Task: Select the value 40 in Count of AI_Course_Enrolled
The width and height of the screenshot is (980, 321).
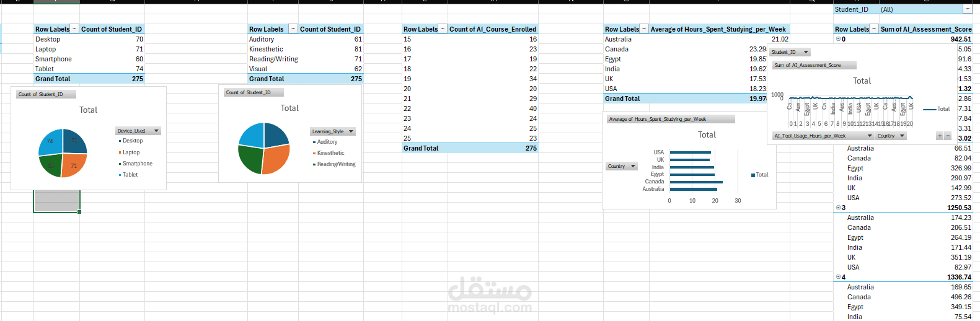Action: (x=493, y=108)
